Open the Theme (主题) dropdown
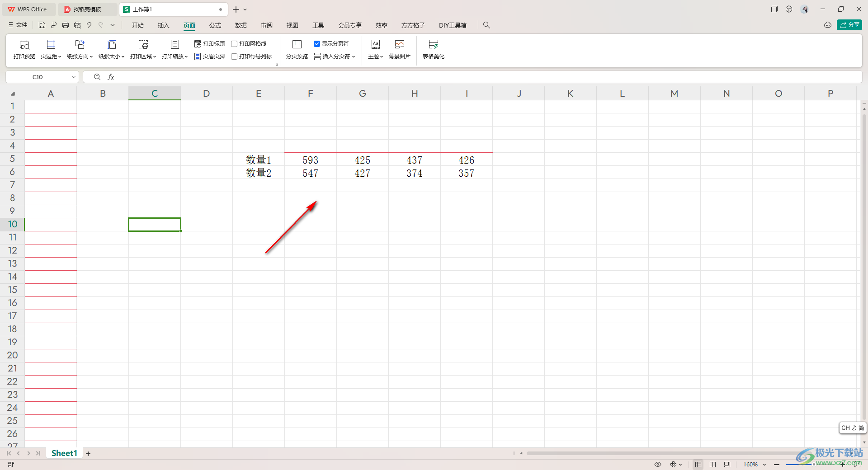This screenshot has width=868, height=470. pos(375,49)
